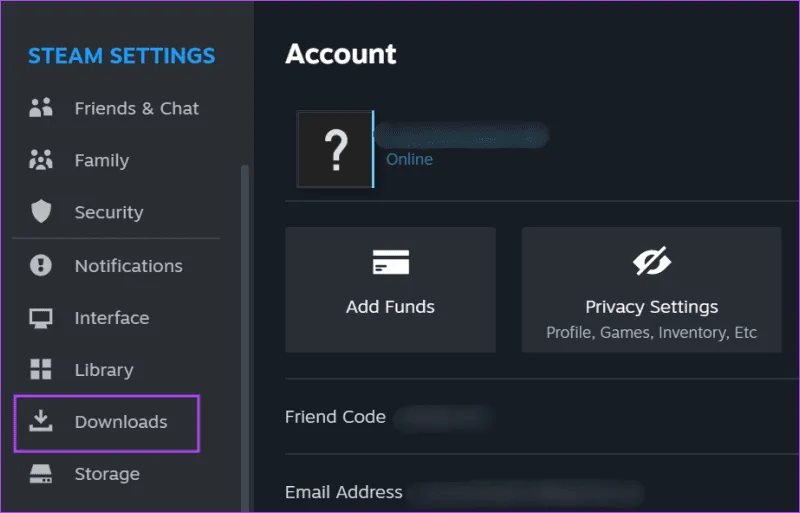Click the question-mark profile avatar
This screenshot has width=800, height=513.
coord(335,150)
